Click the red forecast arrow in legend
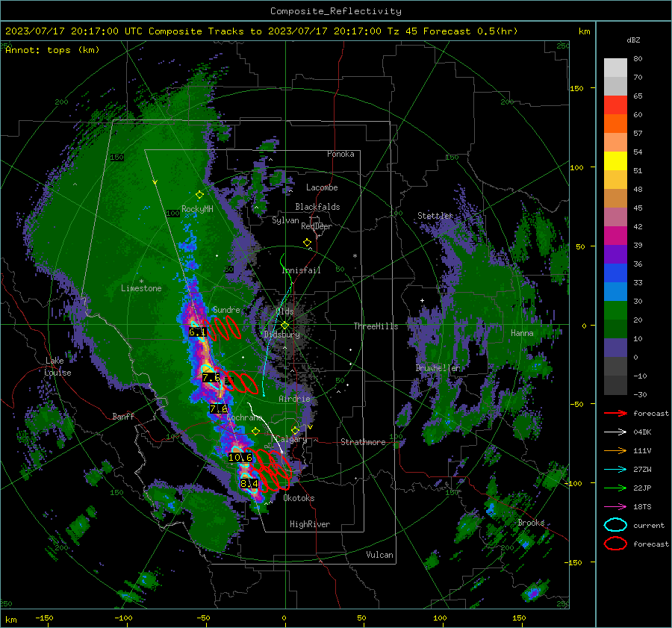Viewport: 672px width, 628px height. [615, 413]
